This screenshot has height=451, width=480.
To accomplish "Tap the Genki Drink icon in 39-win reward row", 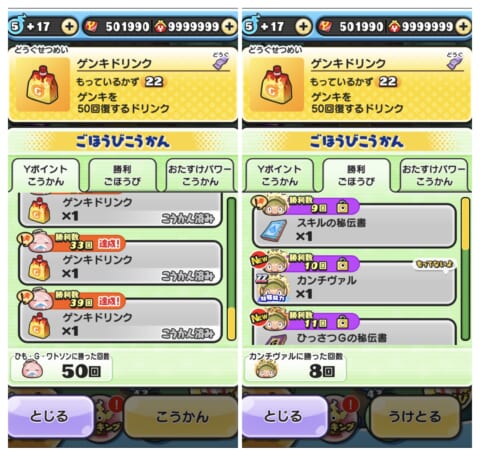I will (39, 326).
